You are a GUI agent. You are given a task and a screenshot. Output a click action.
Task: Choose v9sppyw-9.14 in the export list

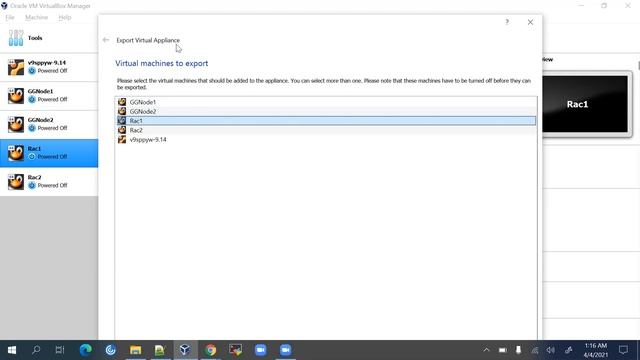(x=326, y=140)
